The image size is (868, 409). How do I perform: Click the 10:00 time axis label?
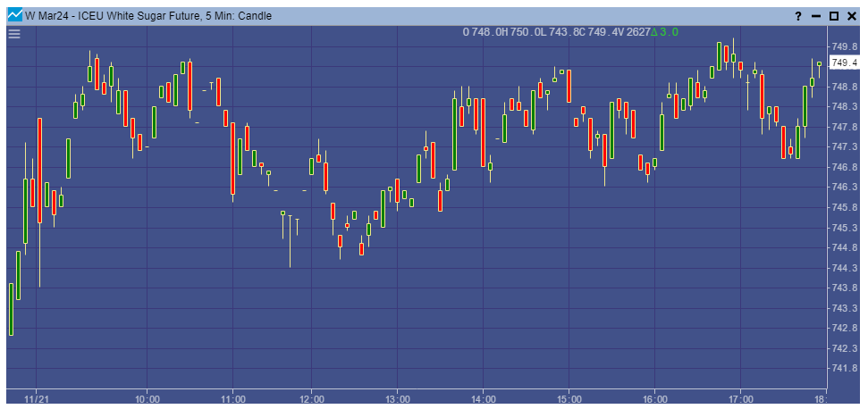147,399
